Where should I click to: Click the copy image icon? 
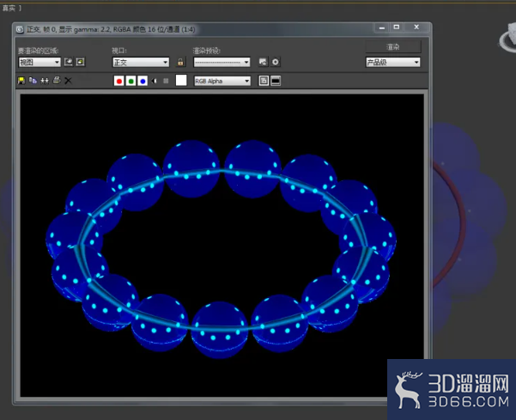tap(33, 81)
